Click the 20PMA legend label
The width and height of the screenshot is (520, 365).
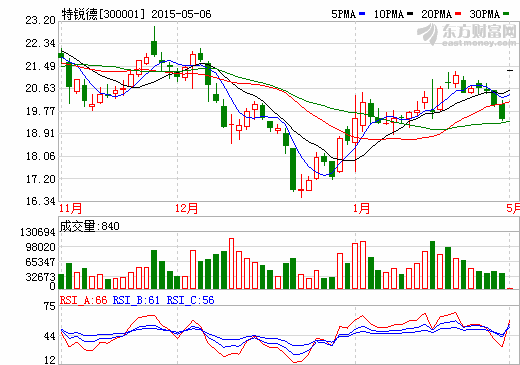click(x=437, y=14)
